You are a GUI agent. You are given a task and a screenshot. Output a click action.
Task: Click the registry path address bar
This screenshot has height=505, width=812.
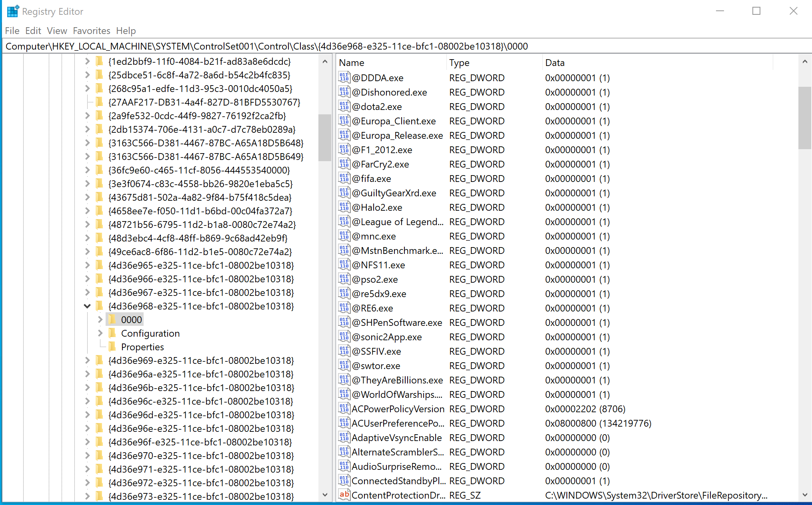(x=406, y=46)
